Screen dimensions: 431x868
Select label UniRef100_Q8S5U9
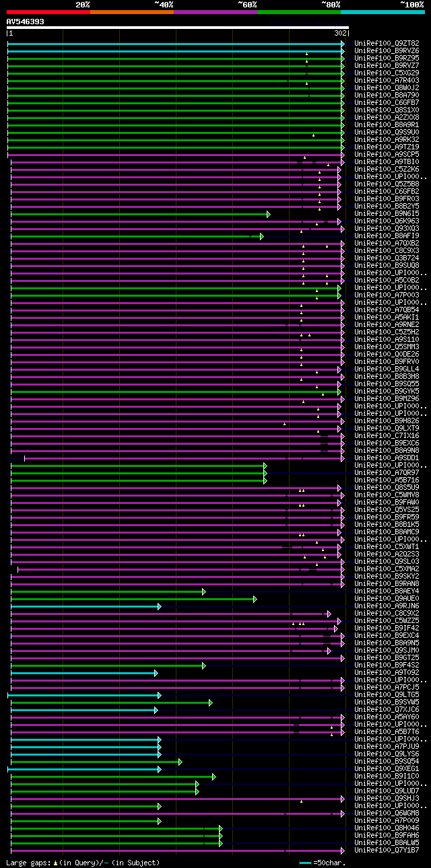387,487
